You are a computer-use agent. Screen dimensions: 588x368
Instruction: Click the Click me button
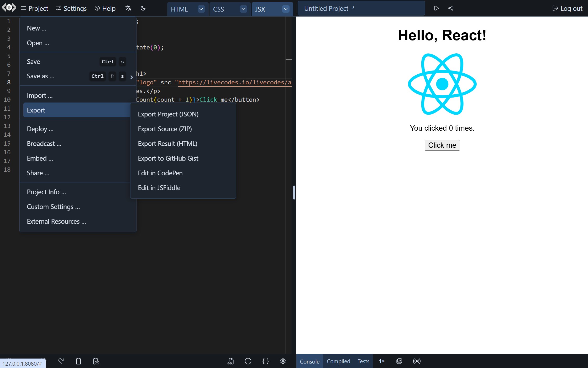click(442, 145)
